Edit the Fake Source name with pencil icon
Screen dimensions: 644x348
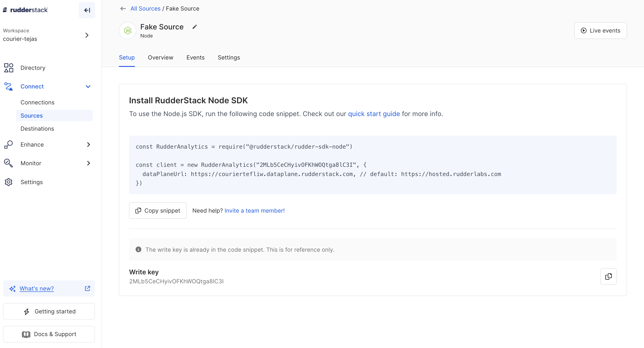point(195,27)
